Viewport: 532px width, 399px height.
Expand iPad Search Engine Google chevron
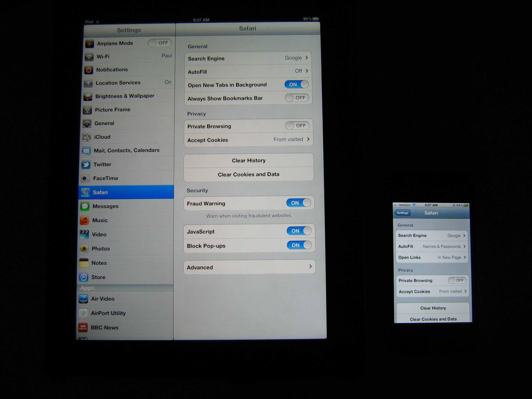pos(307,58)
